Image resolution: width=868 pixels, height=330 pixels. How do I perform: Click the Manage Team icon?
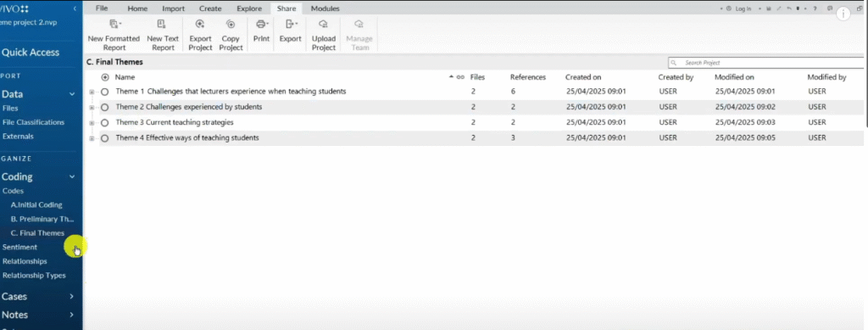[359, 24]
